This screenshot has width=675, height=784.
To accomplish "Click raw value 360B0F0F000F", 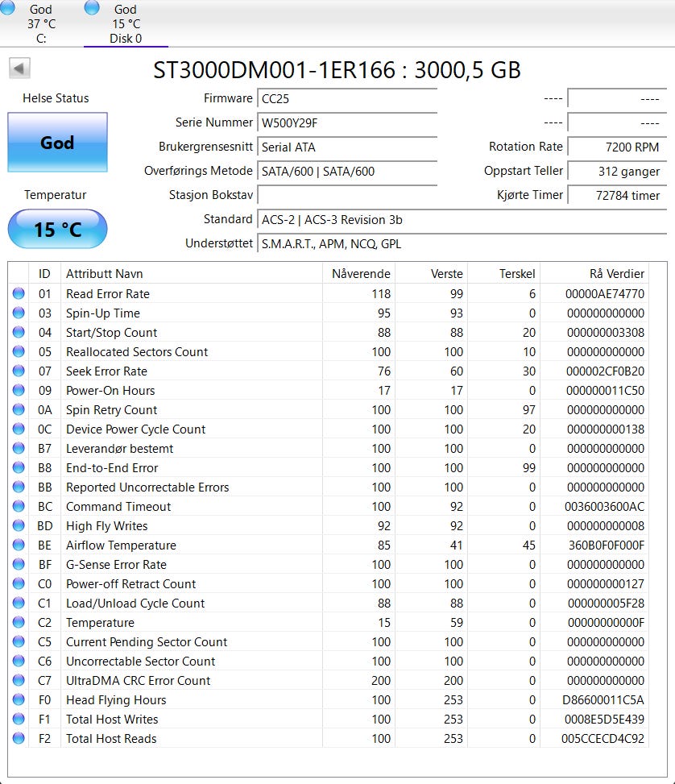I will 606,545.
